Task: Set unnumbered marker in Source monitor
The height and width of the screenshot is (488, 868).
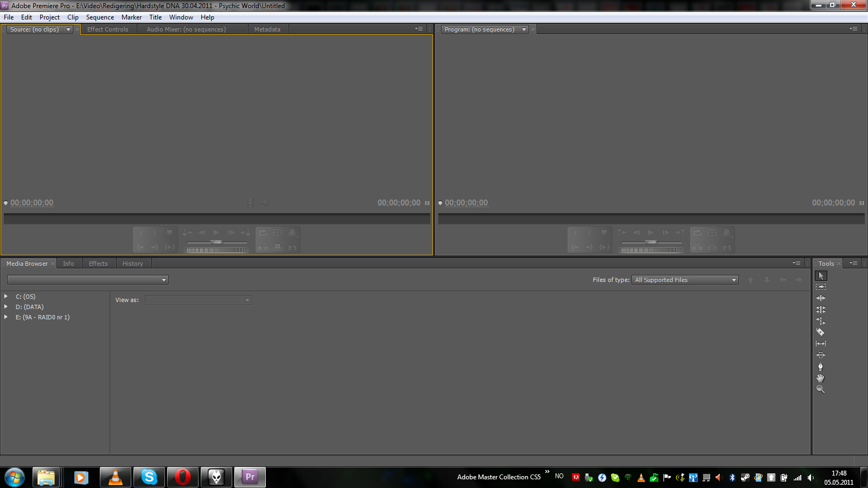Action: tap(169, 233)
